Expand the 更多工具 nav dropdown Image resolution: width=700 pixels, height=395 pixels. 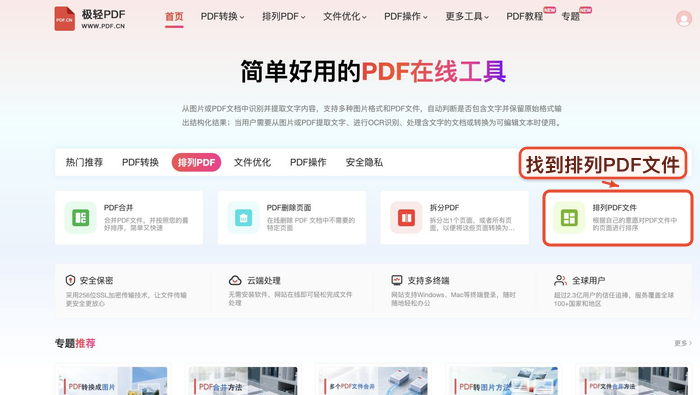coord(467,17)
